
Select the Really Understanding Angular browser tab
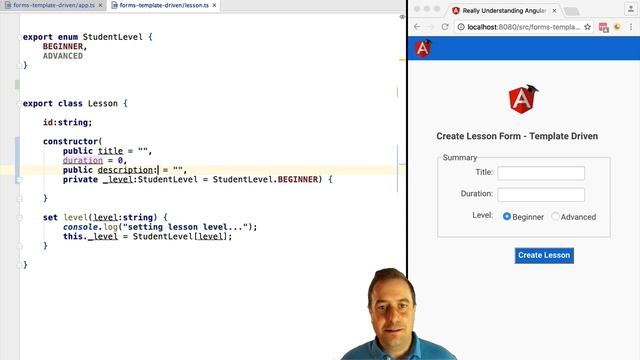tap(504, 11)
